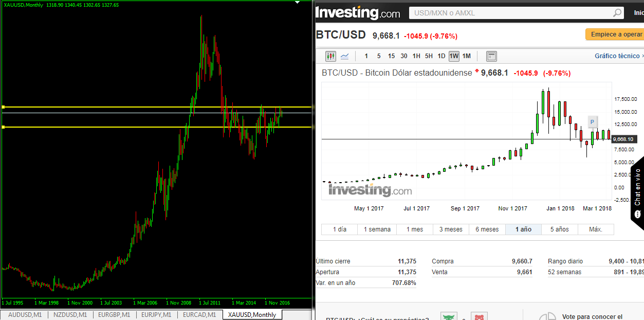The image size is (644, 320).
Task: Switch to 5 años range tab
Action: point(560,229)
